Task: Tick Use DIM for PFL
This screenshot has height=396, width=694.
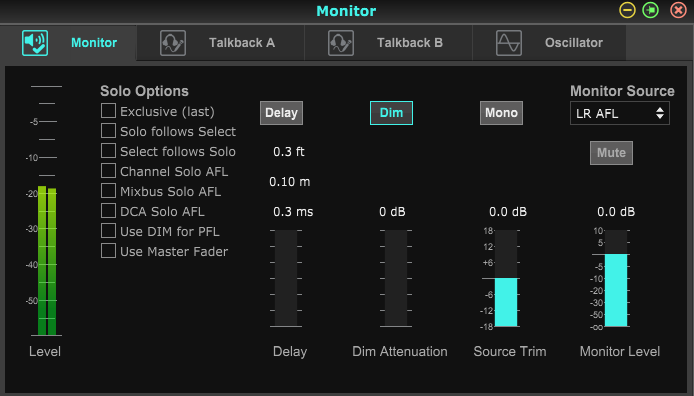Action: click(108, 231)
